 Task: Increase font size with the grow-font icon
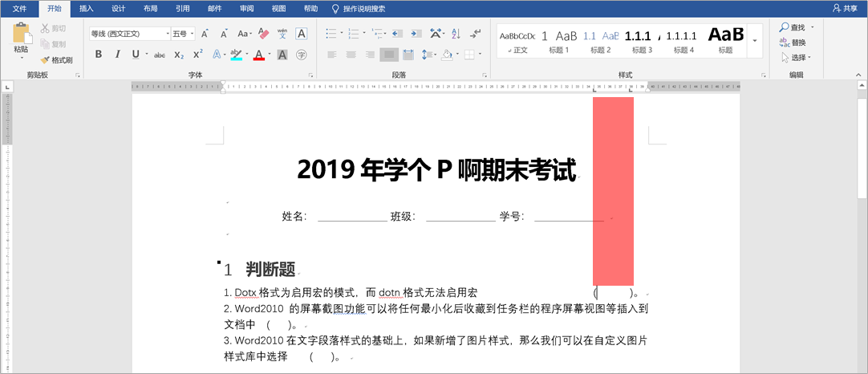pyautogui.click(x=205, y=34)
